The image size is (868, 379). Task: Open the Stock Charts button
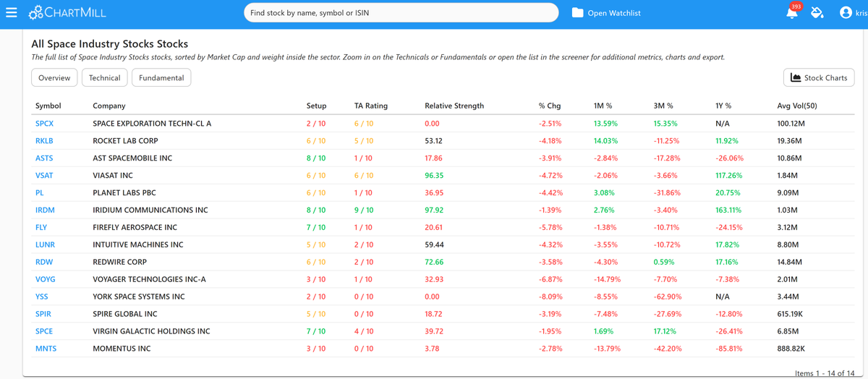click(x=819, y=77)
